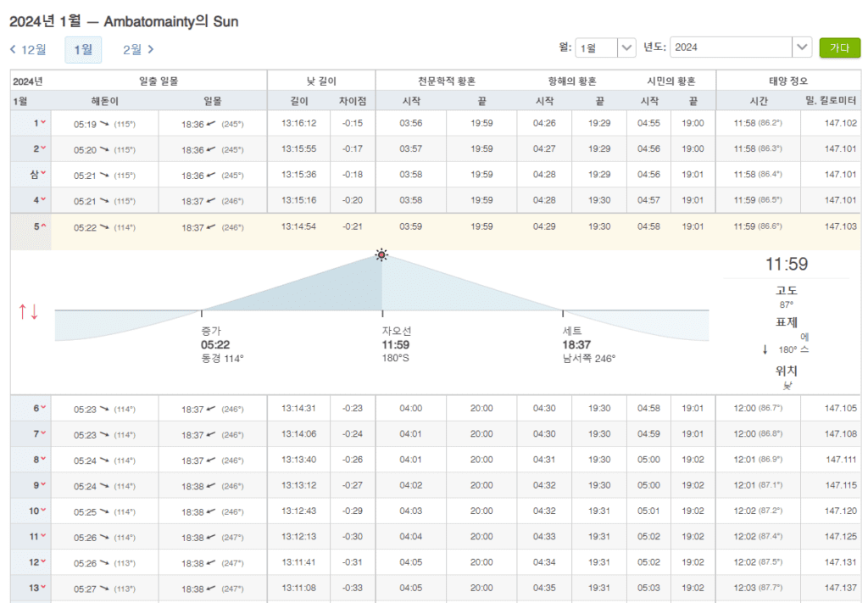Click the sun icon at graph peak
Image resolution: width=868 pixels, height=603 pixels.
[382, 254]
